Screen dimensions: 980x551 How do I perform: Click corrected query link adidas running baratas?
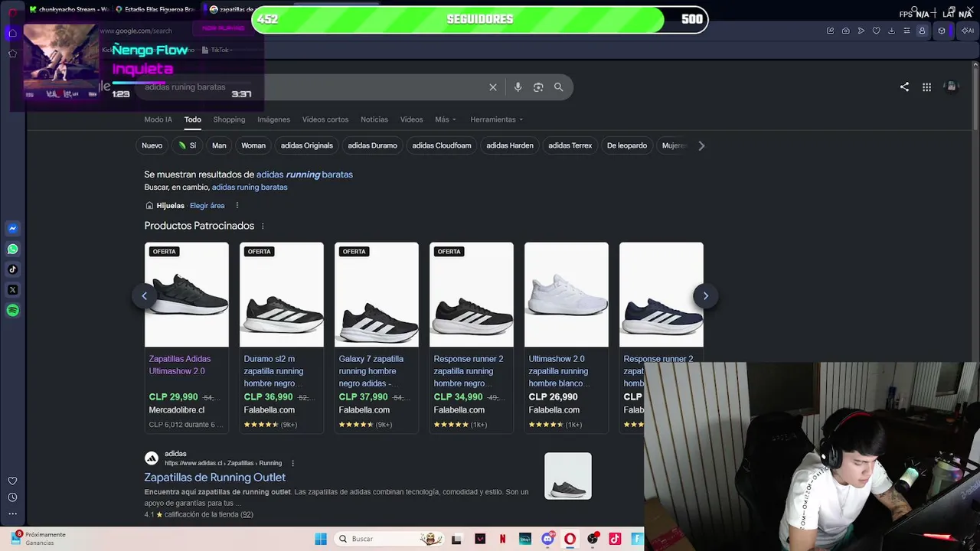point(305,174)
